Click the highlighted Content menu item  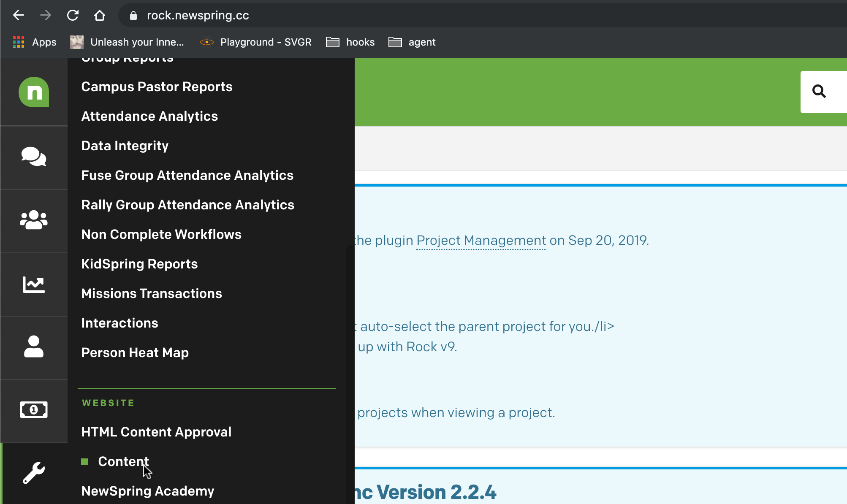click(x=123, y=461)
